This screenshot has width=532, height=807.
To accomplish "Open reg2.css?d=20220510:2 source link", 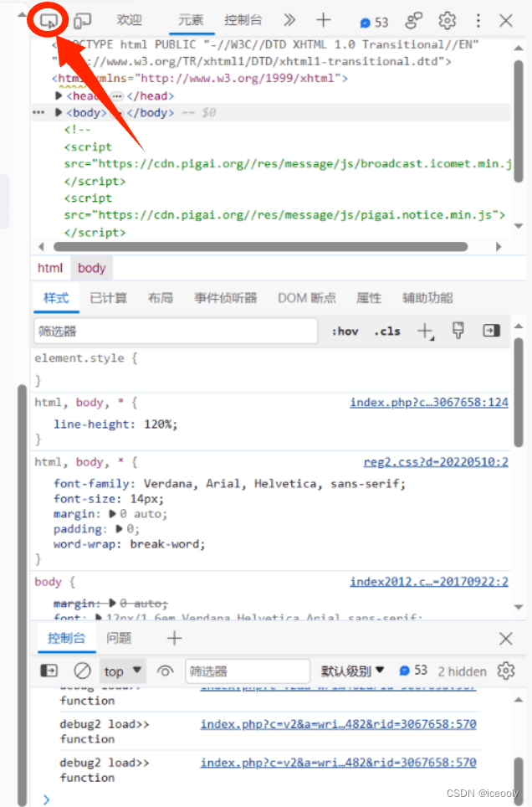I will 436,462.
